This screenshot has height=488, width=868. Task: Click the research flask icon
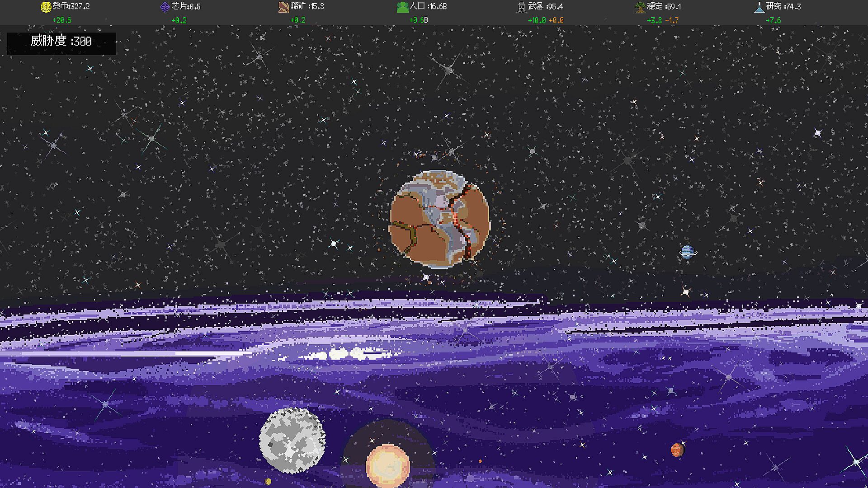click(759, 7)
